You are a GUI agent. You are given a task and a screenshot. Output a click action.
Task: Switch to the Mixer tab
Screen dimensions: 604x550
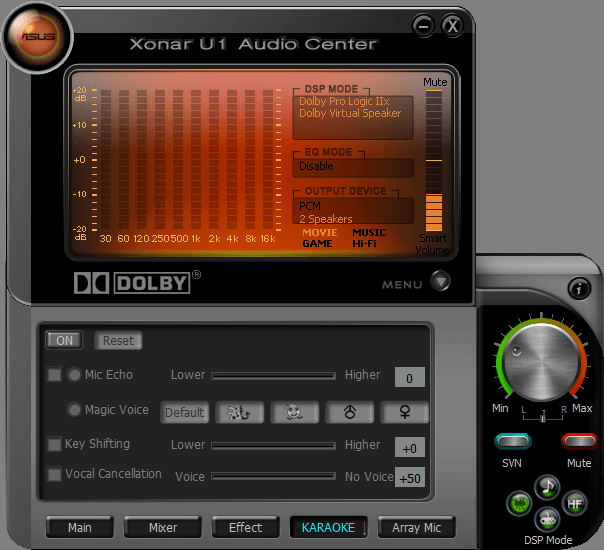(163, 527)
